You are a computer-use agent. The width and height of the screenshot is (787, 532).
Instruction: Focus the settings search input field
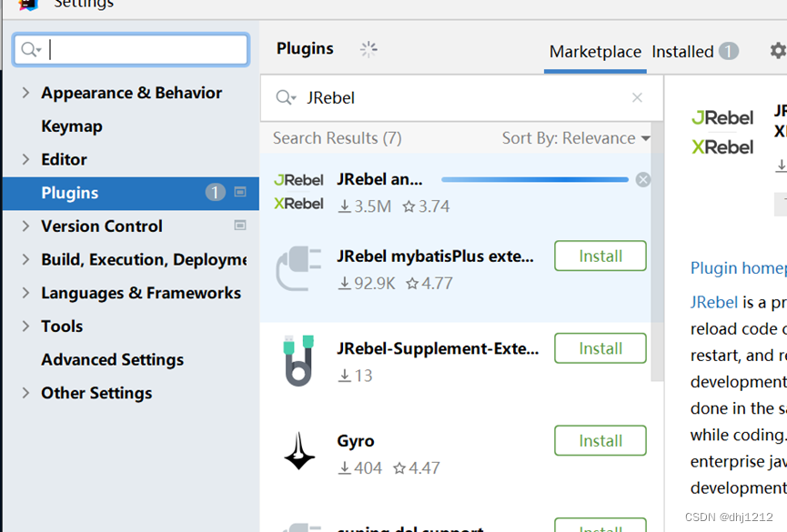(x=132, y=50)
